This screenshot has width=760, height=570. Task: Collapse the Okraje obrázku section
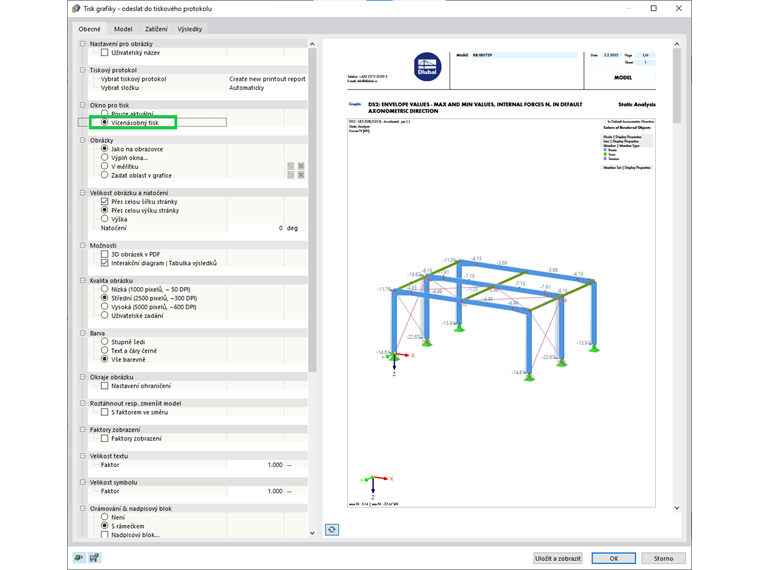coord(82,377)
